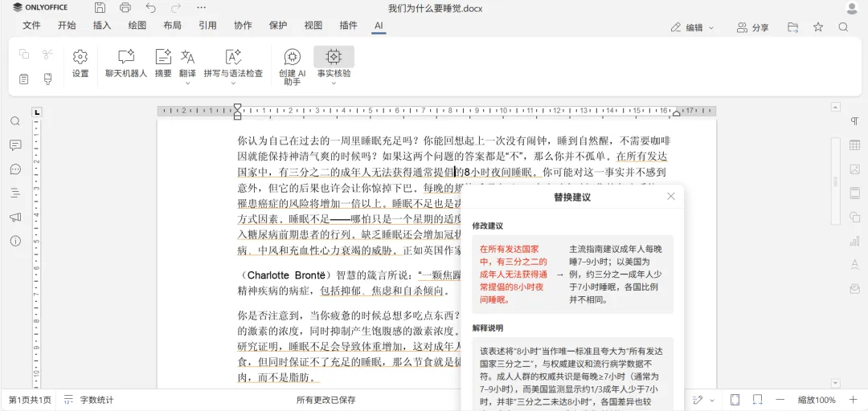The width and height of the screenshot is (868, 411).
Task: Click the Cut scissors icon
Action: (x=47, y=54)
